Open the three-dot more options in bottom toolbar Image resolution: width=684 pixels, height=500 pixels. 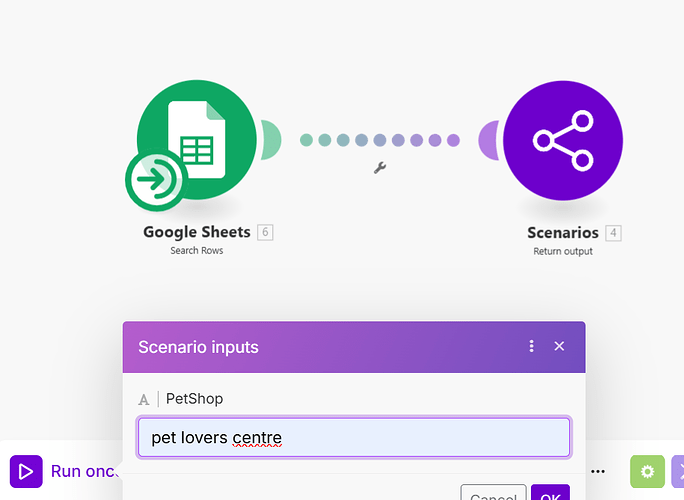(x=599, y=471)
